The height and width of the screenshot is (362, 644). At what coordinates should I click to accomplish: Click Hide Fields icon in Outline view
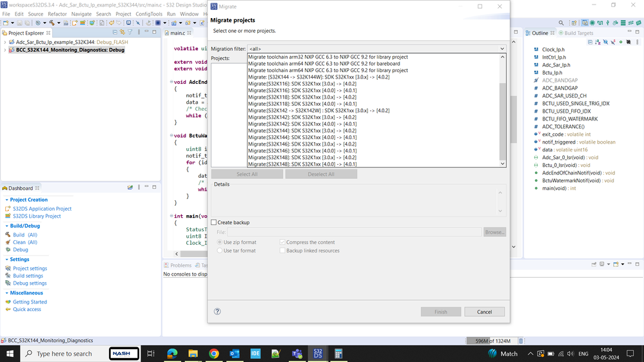coord(605,42)
